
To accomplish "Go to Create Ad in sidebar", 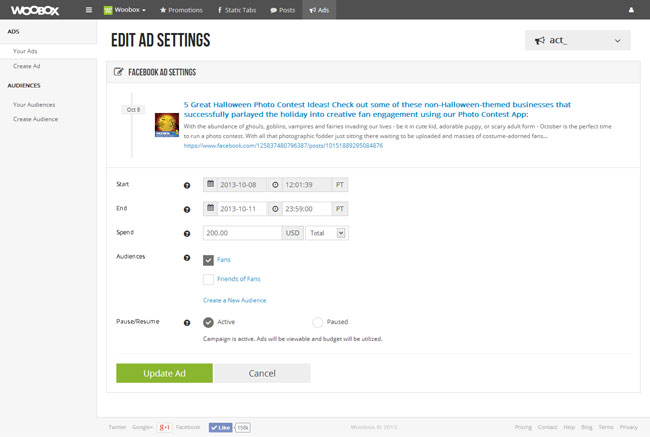I will (x=27, y=66).
